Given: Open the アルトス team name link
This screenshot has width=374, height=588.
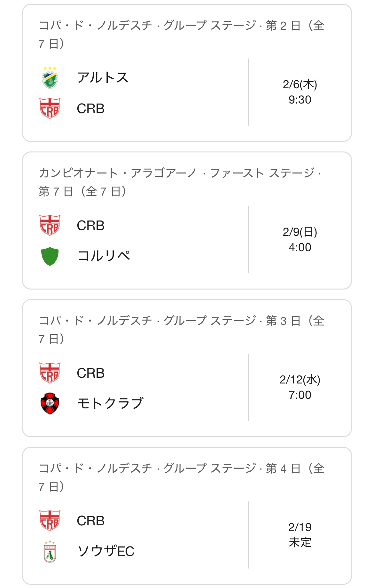Looking at the screenshot, I should tap(103, 78).
